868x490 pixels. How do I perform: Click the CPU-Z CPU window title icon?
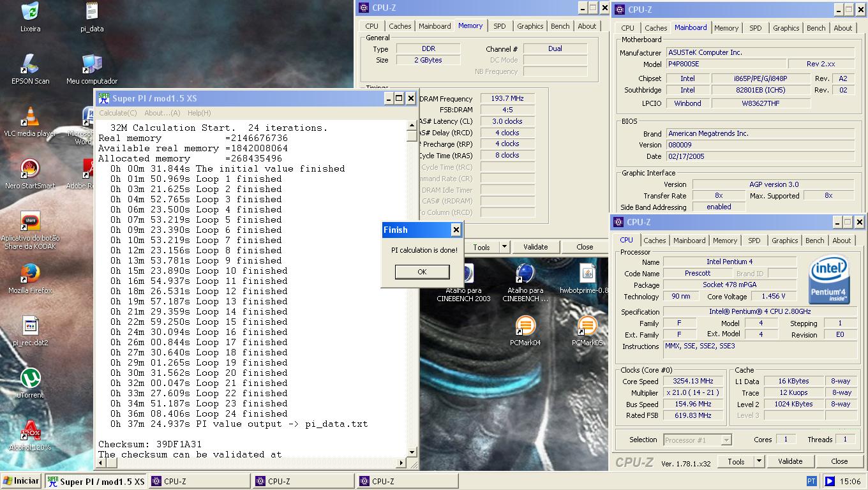tap(618, 222)
